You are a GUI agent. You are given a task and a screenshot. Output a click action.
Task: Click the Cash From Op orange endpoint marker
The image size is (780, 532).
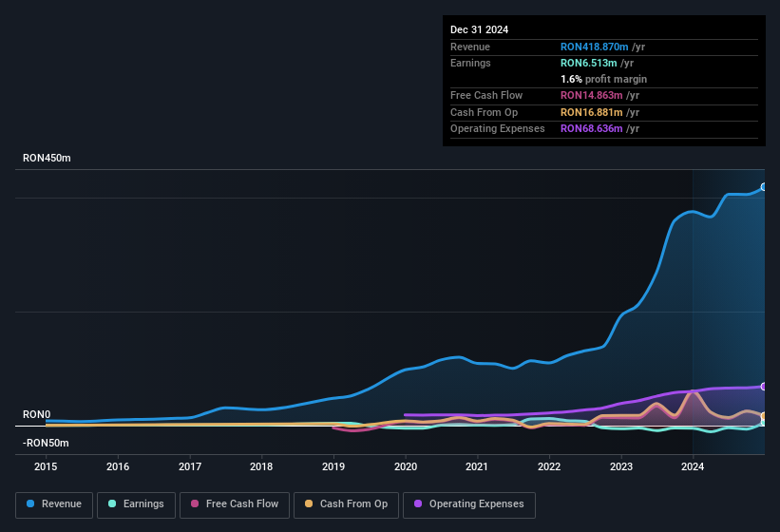764,416
